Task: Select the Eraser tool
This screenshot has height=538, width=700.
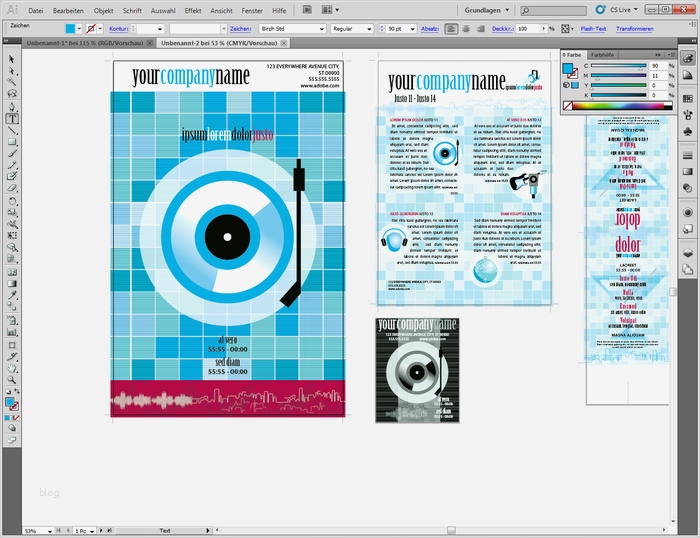Action: 12,188
